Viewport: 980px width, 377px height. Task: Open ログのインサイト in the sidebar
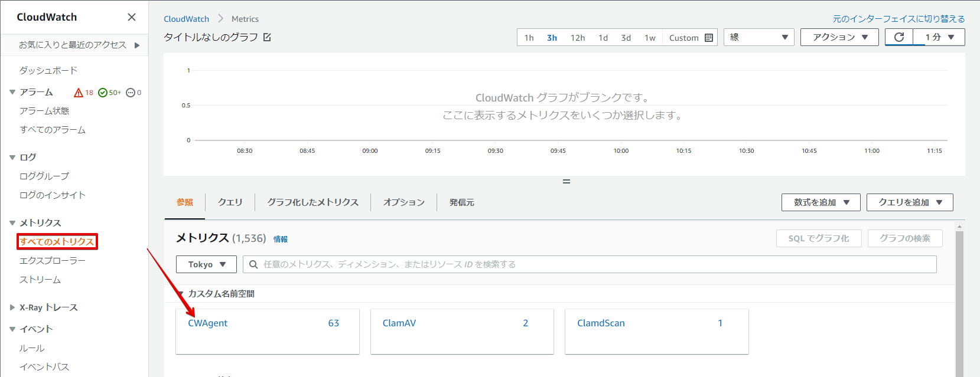click(x=53, y=195)
